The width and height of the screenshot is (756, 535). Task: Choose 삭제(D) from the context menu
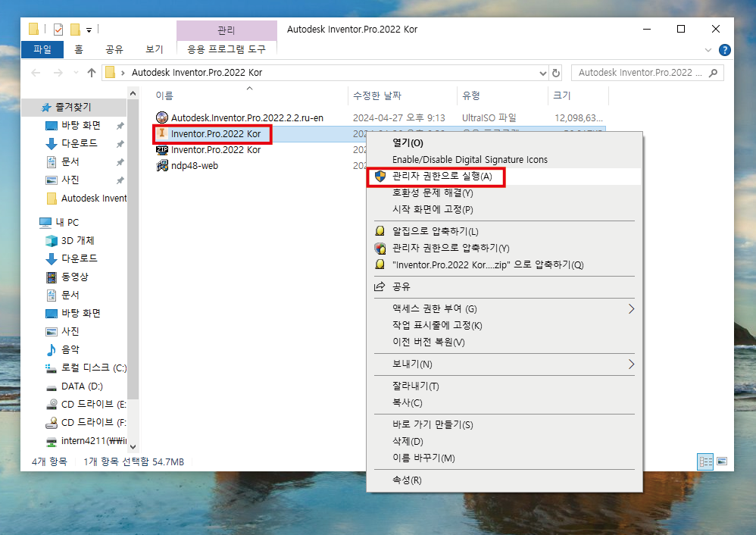click(x=505, y=441)
